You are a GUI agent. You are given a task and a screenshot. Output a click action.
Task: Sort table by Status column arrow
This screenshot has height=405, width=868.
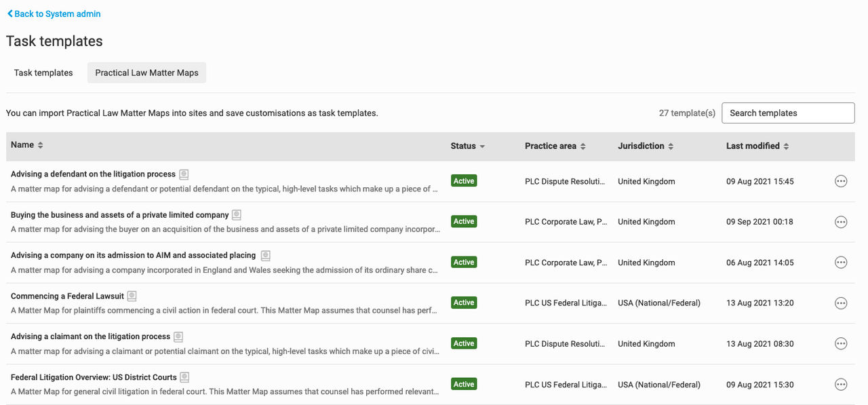[x=482, y=147]
